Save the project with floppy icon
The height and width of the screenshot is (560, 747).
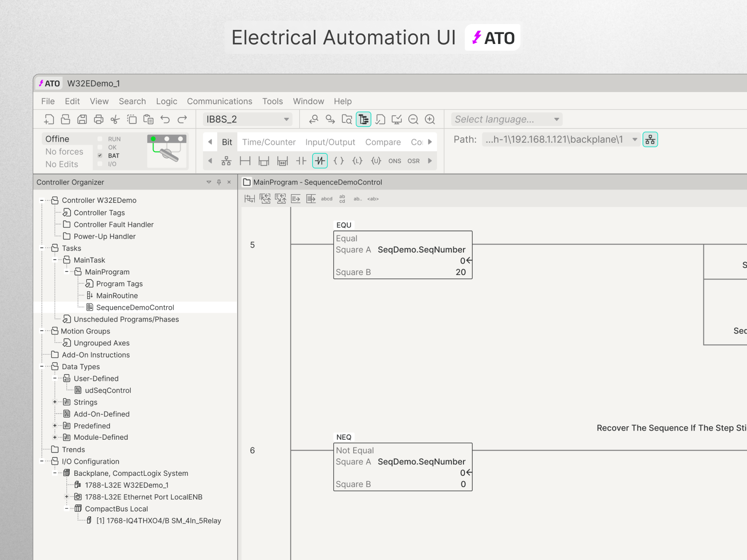[82, 119]
